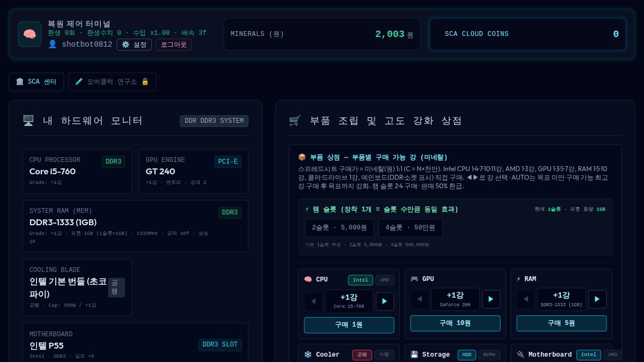Click the +1강 Core i5-760 grade display
Screen dimensions: 644x362
point(349,301)
